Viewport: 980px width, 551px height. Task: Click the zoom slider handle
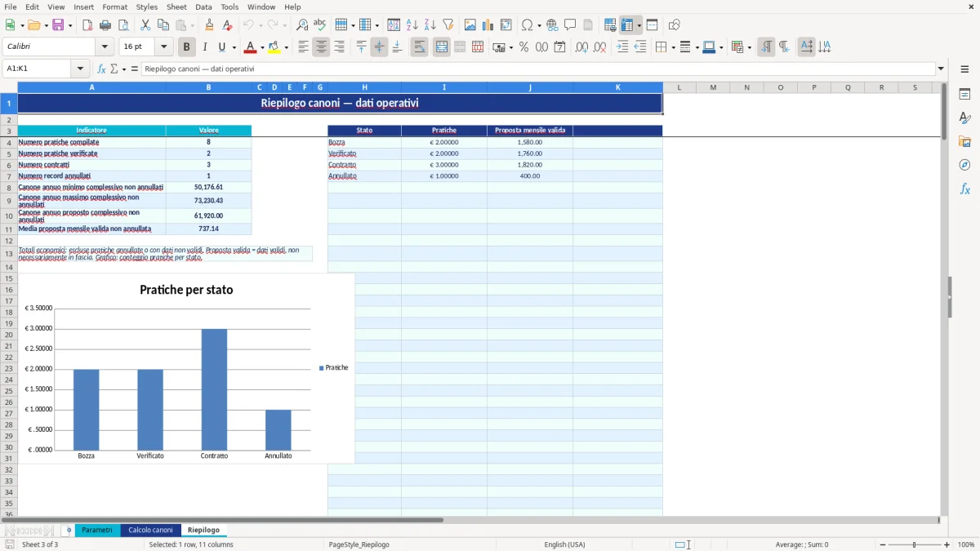915,544
